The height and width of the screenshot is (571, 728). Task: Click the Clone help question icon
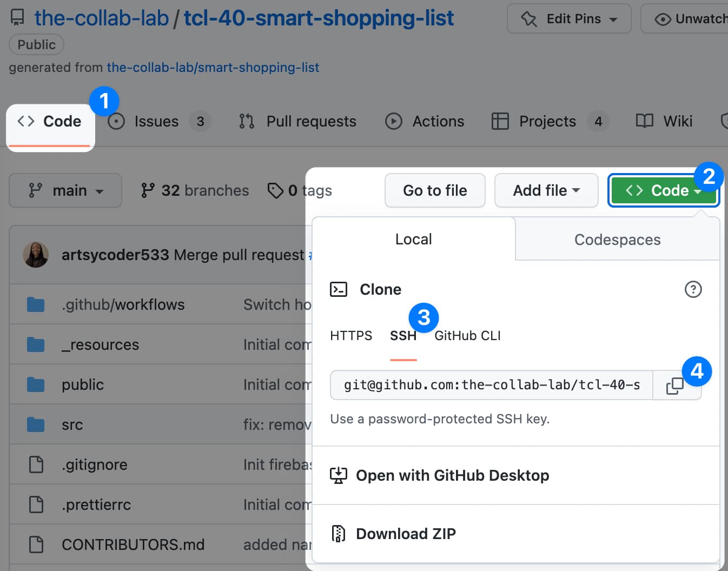[x=693, y=289]
